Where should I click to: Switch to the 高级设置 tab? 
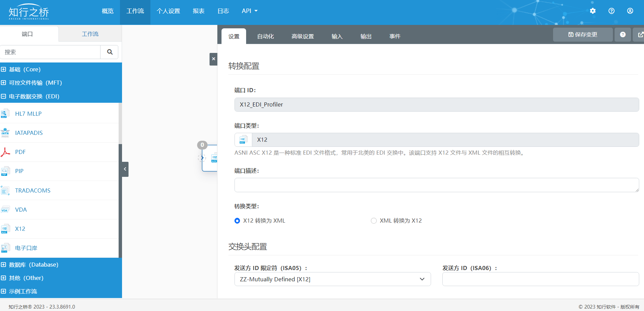click(x=303, y=36)
